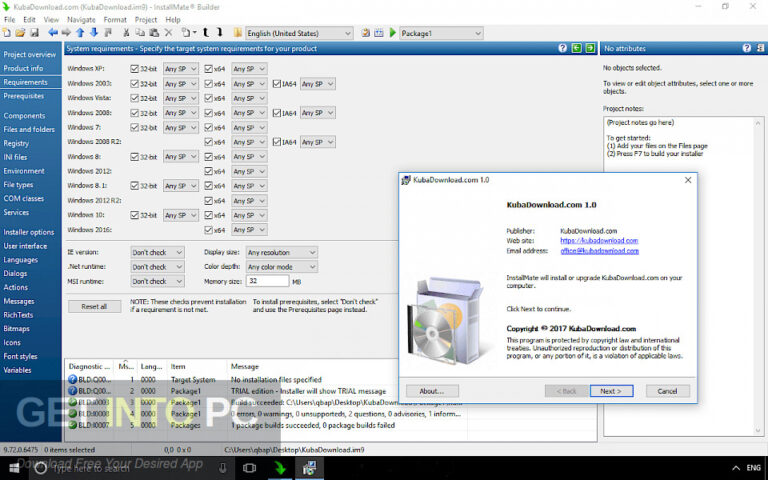Click Cancel in the installer dialog
This screenshot has width=768, height=480.
pos(667,391)
